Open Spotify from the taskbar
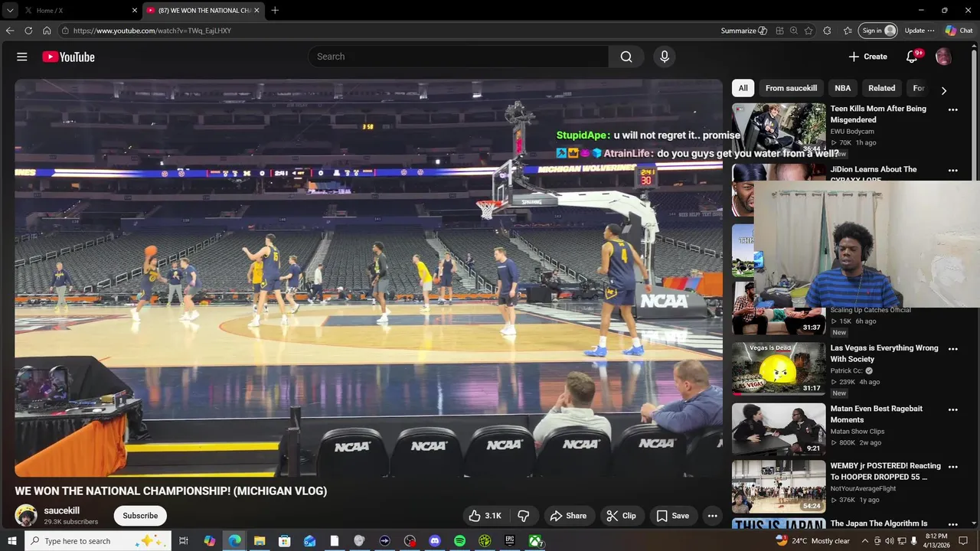This screenshot has height=551, width=980. (x=459, y=541)
